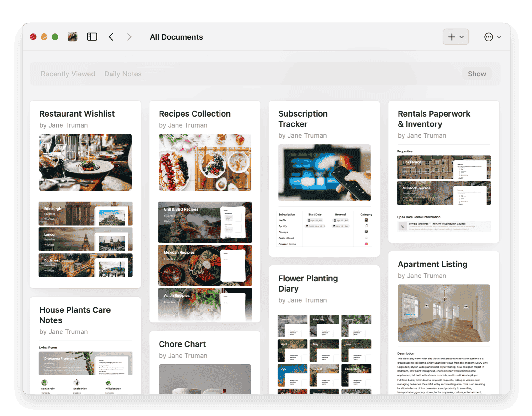
Task: Open the Murdoch Terrace property card
Action: [x=443, y=193]
